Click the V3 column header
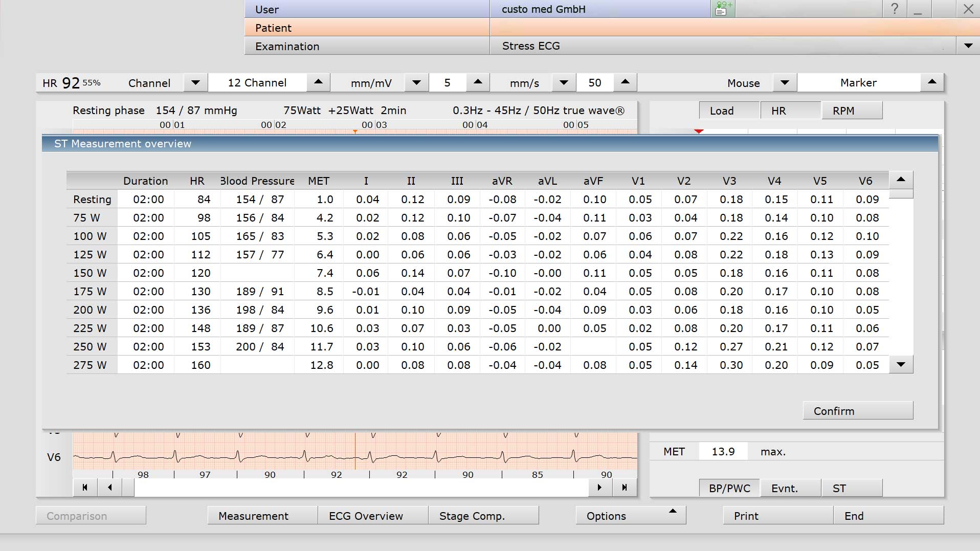980x551 pixels. pyautogui.click(x=729, y=181)
